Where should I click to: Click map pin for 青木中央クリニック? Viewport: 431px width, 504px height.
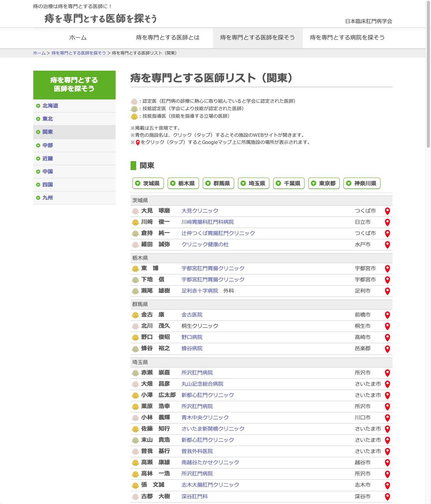387,418
